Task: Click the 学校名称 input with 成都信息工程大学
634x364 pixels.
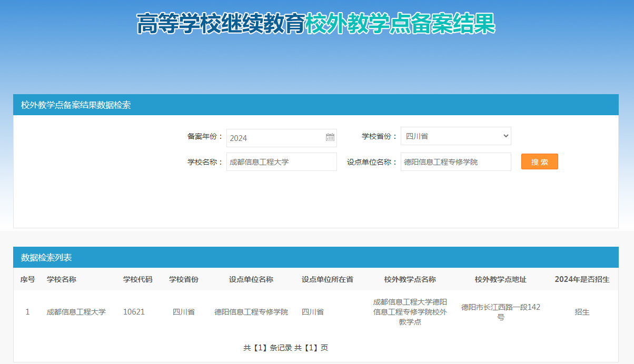Action: coord(281,162)
